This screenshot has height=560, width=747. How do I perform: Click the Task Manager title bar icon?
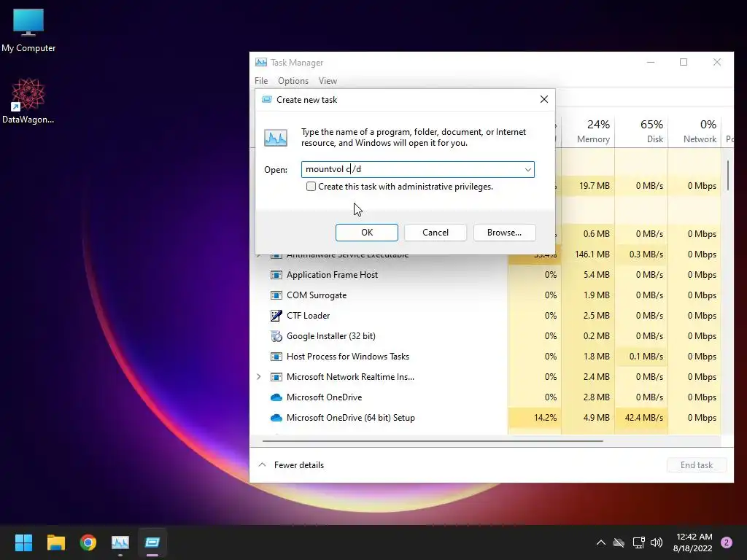260,63
